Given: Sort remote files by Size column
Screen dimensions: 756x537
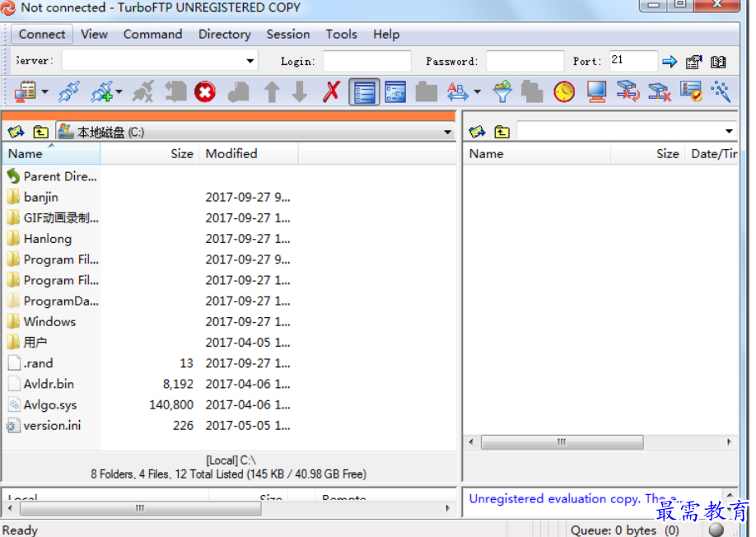Looking at the screenshot, I should tap(647, 154).
